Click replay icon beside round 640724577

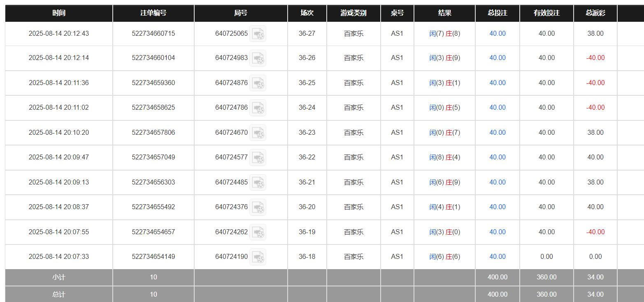pos(258,157)
